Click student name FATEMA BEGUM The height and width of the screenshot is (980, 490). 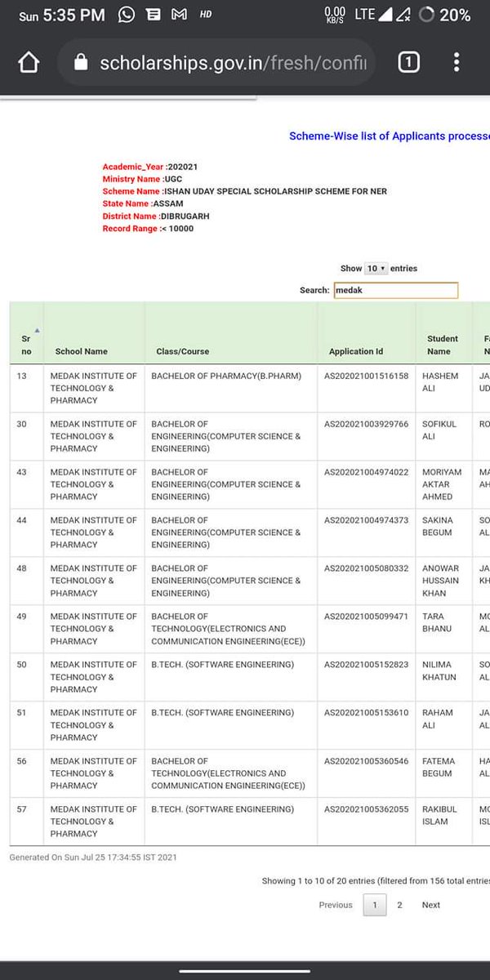[439, 768]
